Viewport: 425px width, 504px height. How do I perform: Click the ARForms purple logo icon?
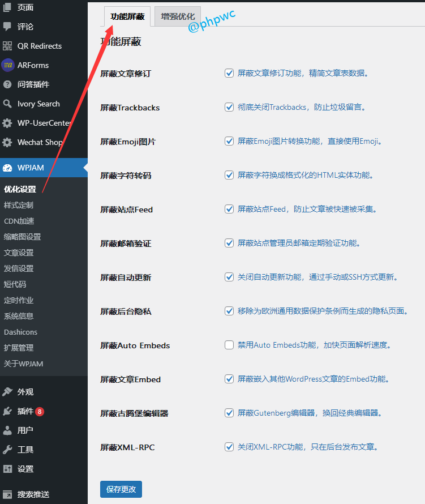[8, 65]
